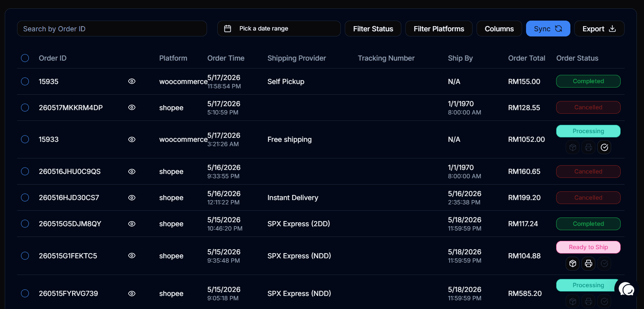Click printer icon for order 15933

(589, 147)
